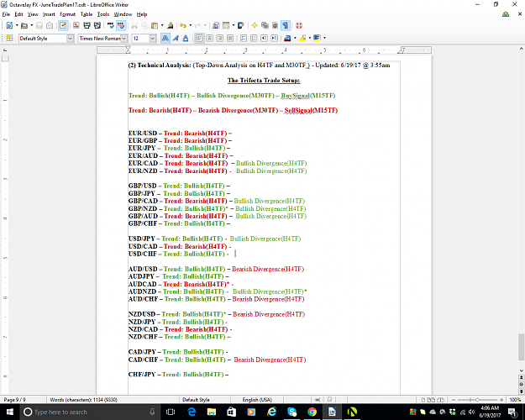
Task: Open the Insert Table dropdown arrow
Action: click(x=234, y=25)
